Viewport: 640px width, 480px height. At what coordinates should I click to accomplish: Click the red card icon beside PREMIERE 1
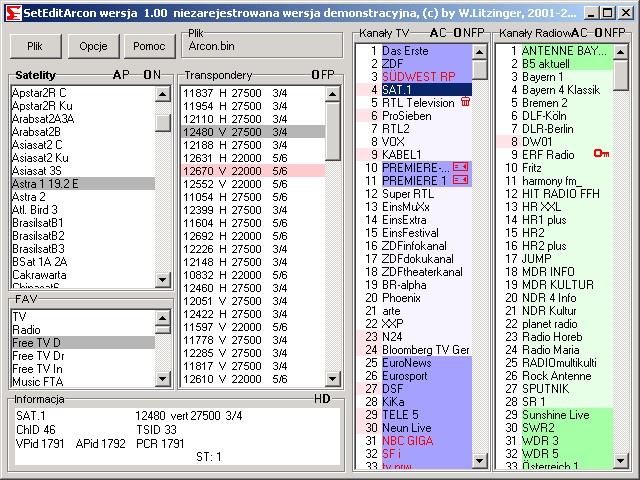pos(460,180)
